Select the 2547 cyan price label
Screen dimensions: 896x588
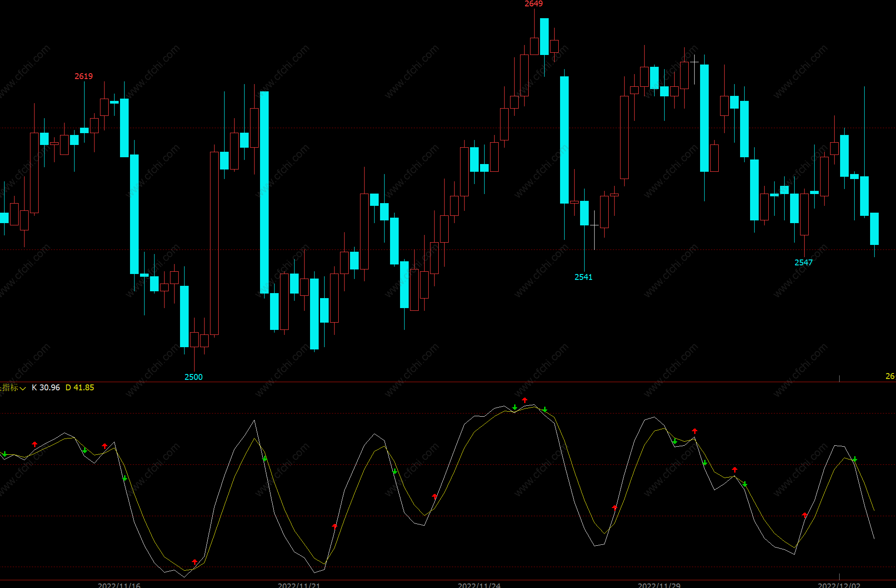click(x=803, y=263)
